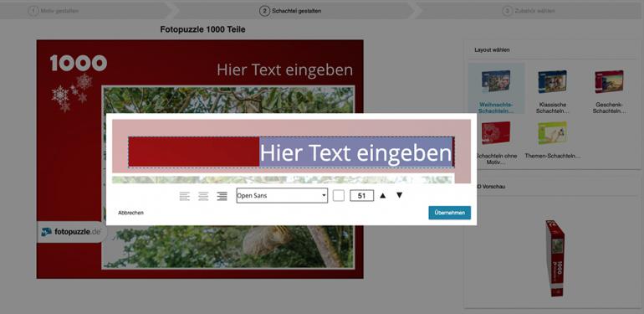The image size is (644, 314).
Task: Choose Weihnachts-Schachteln layout thumbnail
Action: (496, 90)
